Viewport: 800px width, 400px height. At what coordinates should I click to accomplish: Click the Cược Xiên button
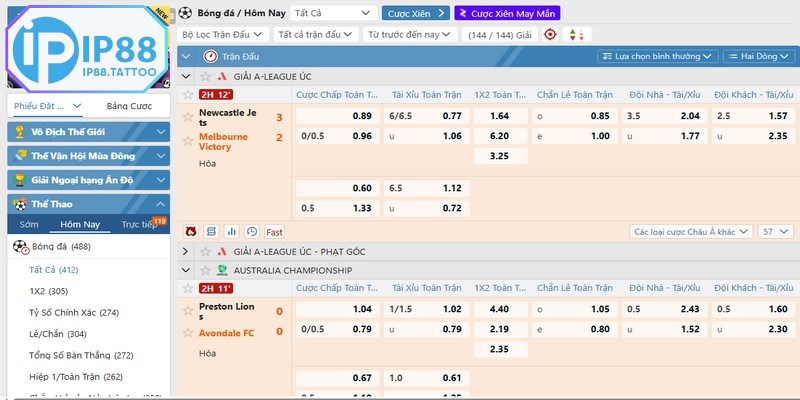(414, 13)
